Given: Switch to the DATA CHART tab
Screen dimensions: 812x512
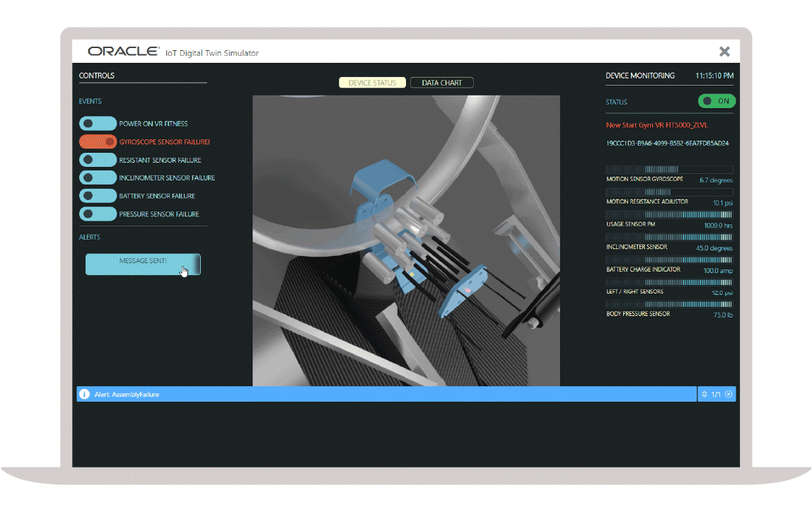Looking at the screenshot, I should point(441,82).
